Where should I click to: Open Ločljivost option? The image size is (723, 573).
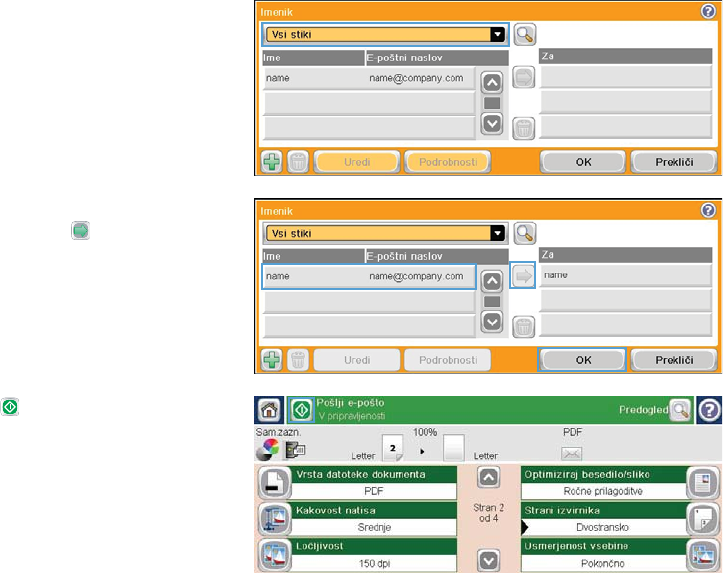pos(357,555)
